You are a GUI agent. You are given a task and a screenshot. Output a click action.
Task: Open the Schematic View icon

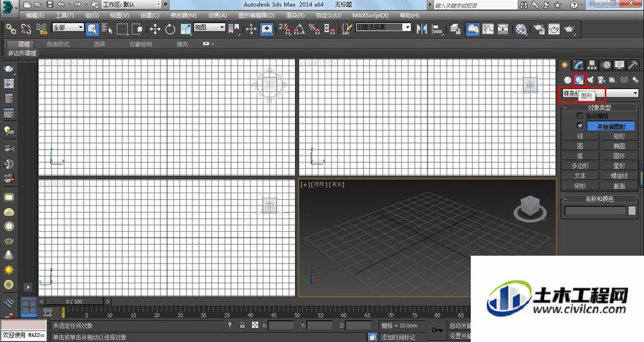click(503, 29)
